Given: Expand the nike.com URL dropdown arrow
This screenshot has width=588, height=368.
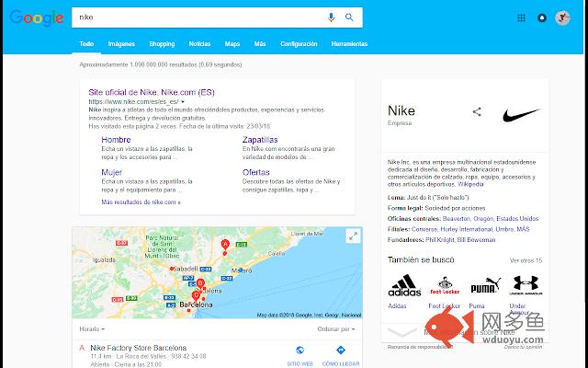Looking at the screenshot, I should tap(183, 102).
